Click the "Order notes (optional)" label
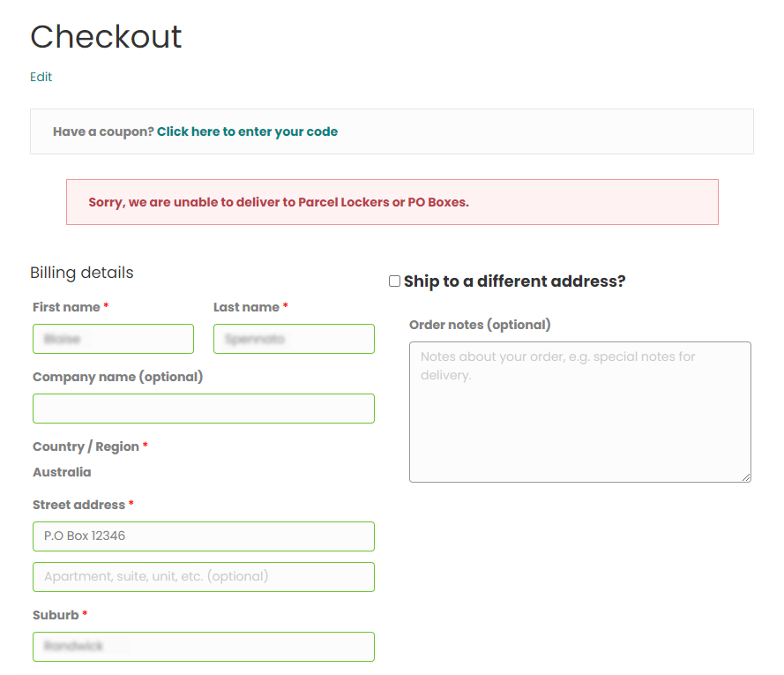The height and width of the screenshot is (675, 784). 479,324
